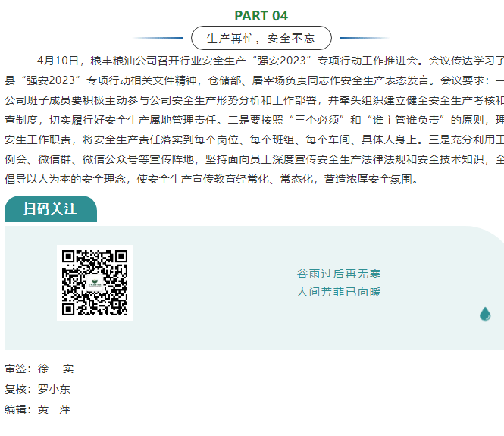This screenshot has height=436, width=504.
Task: Click the teal water drop icon
Action: (x=485, y=313)
